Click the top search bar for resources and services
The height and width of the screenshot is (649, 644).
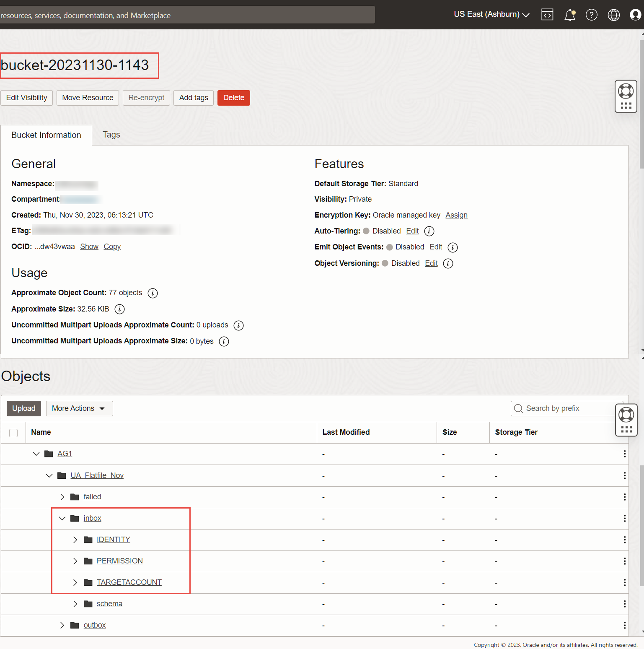click(x=187, y=15)
